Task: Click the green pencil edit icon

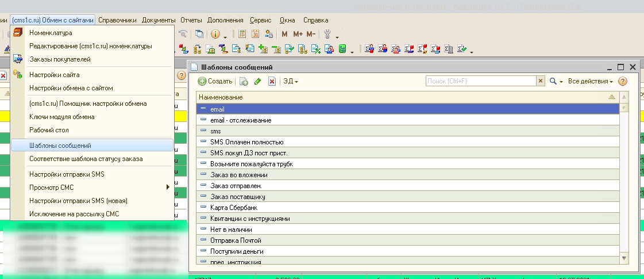Action: click(x=258, y=82)
